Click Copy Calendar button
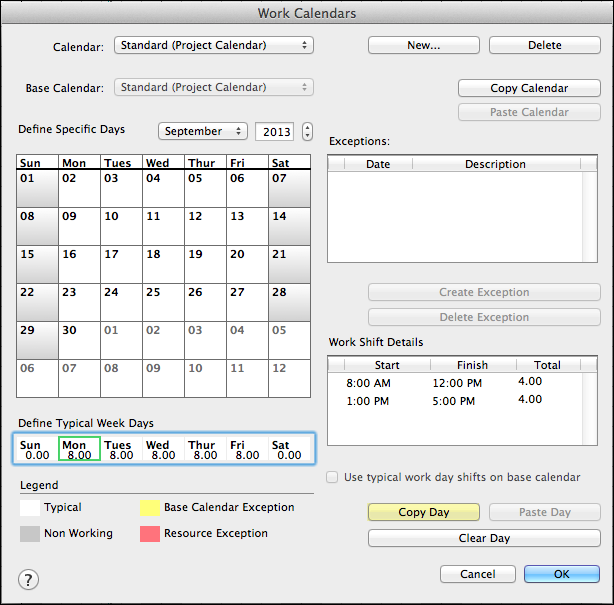 [x=529, y=88]
